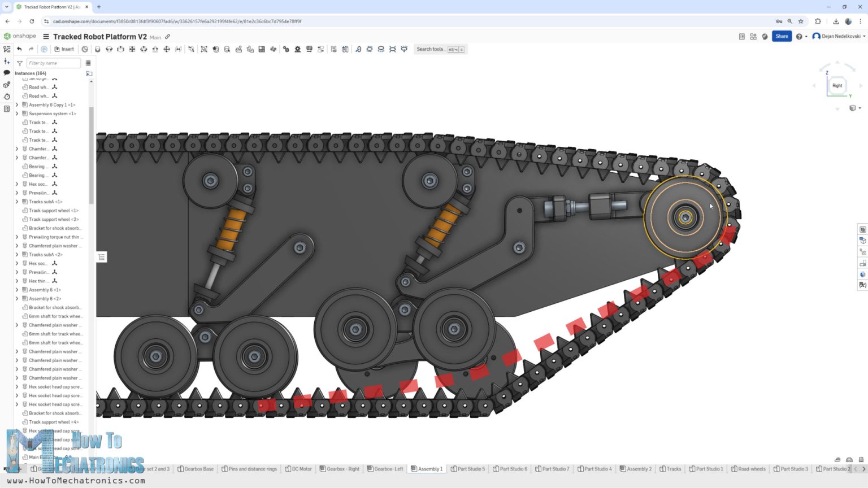Click the blue Share button

click(782, 36)
